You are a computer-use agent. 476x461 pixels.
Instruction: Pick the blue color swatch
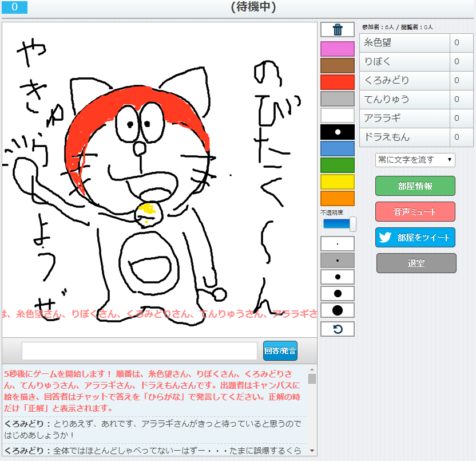pos(338,148)
